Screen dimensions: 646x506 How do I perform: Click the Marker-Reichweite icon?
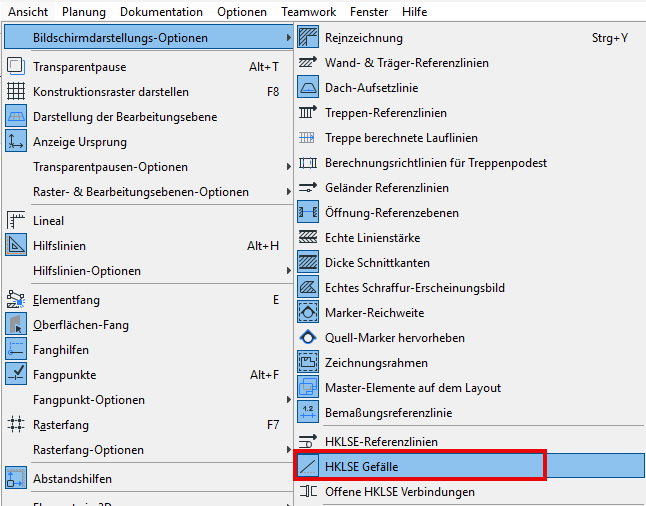pos(307,313)
